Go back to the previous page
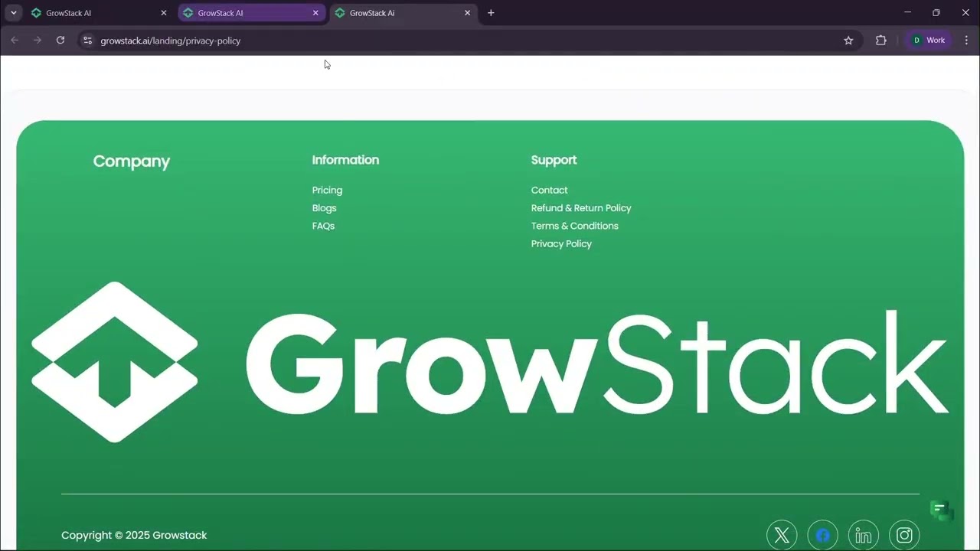 click(x=15, y=41)
